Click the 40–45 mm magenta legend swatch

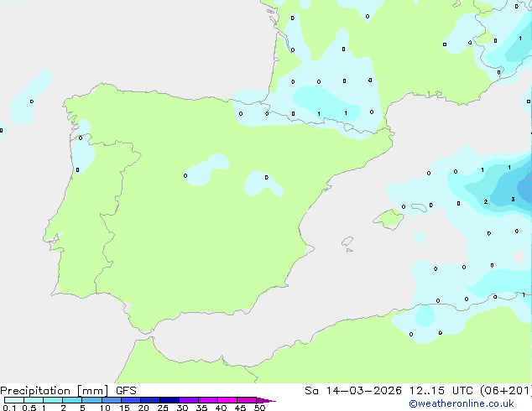(227, 400)
